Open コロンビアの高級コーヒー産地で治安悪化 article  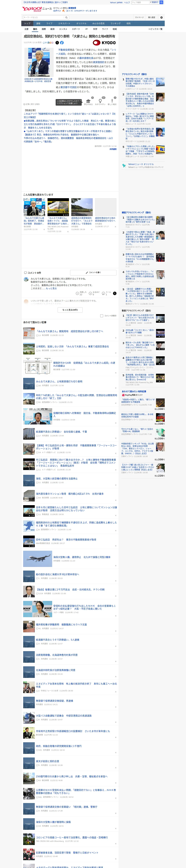coord(72,837)
